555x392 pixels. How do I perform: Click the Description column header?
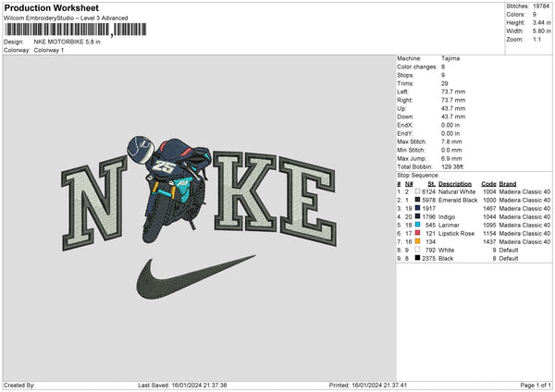(455, 184)
